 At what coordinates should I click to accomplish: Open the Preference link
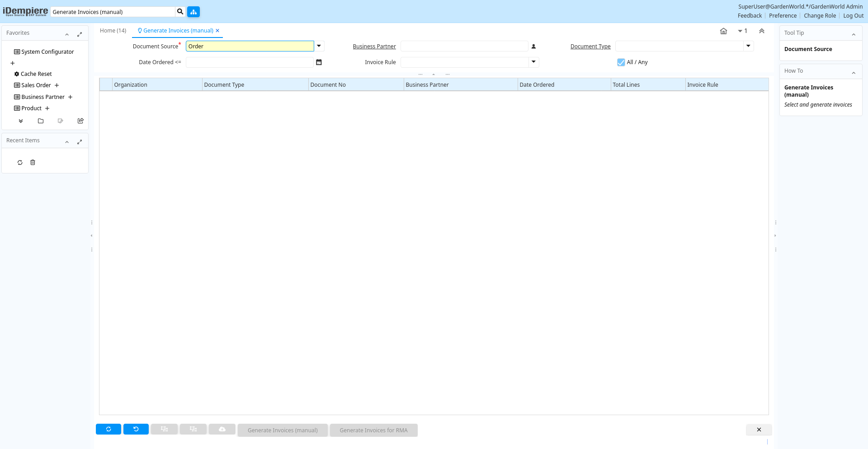tap(783, 16)
